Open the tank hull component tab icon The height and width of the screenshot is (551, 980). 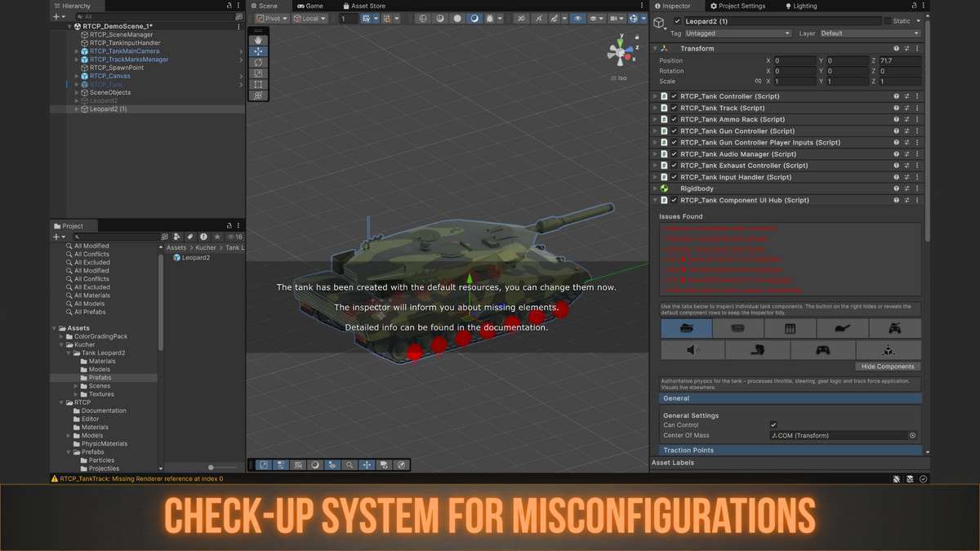[686, 328]
